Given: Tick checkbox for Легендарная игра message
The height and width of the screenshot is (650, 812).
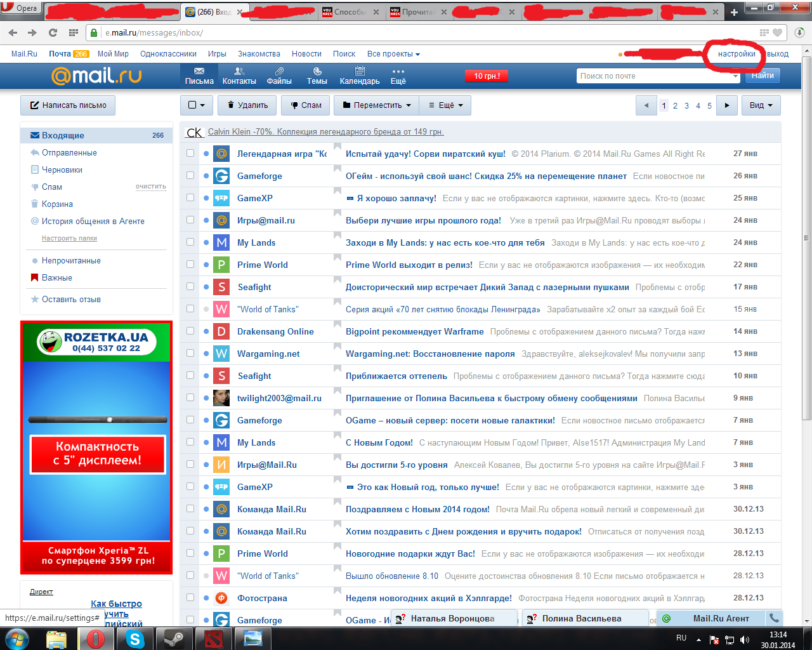Looking at the screenshot, I should coord(190,153).
